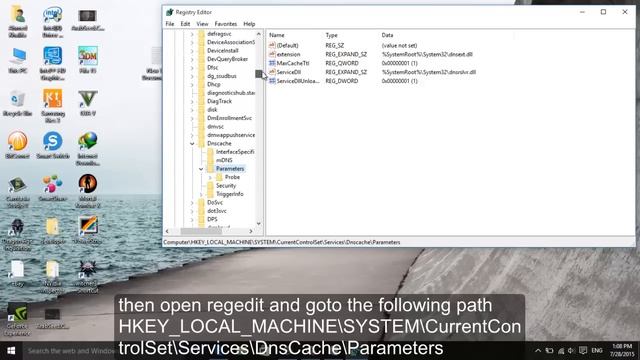The height and width of the screenshot is (360, 640).
Task: Click the REG_QWORD type cell of MaxCacheTtl
Action: click(342, 63)
